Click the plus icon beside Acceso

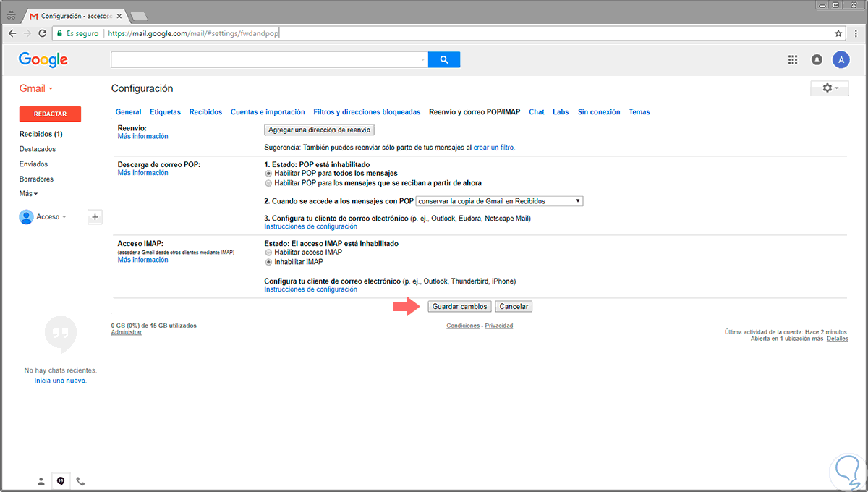95,217
